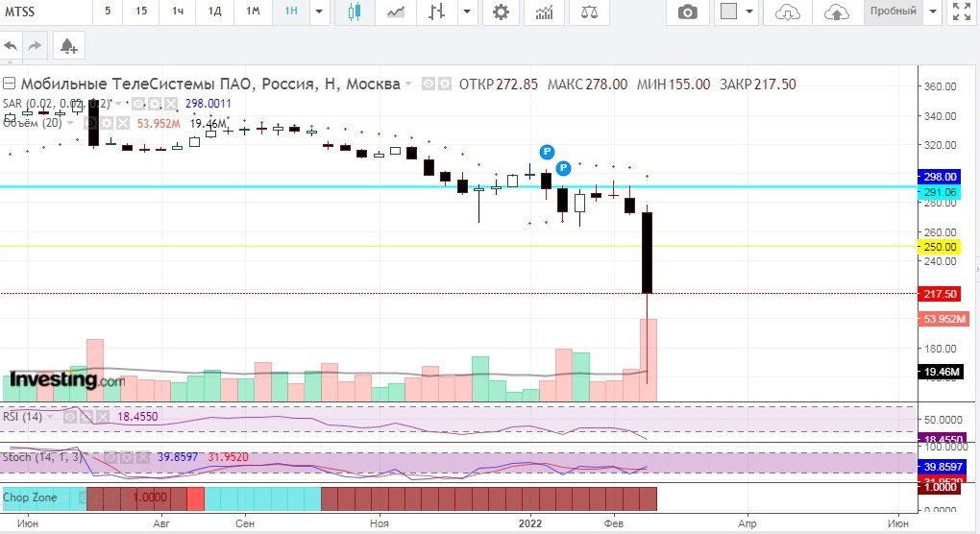Remove the Объём volume indicator
The image size is (980, 534).
click(x=123, y=123)
